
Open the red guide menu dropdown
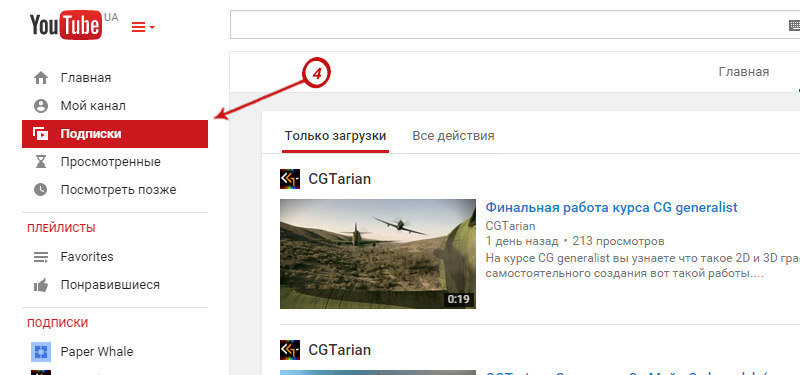(143, 27)
